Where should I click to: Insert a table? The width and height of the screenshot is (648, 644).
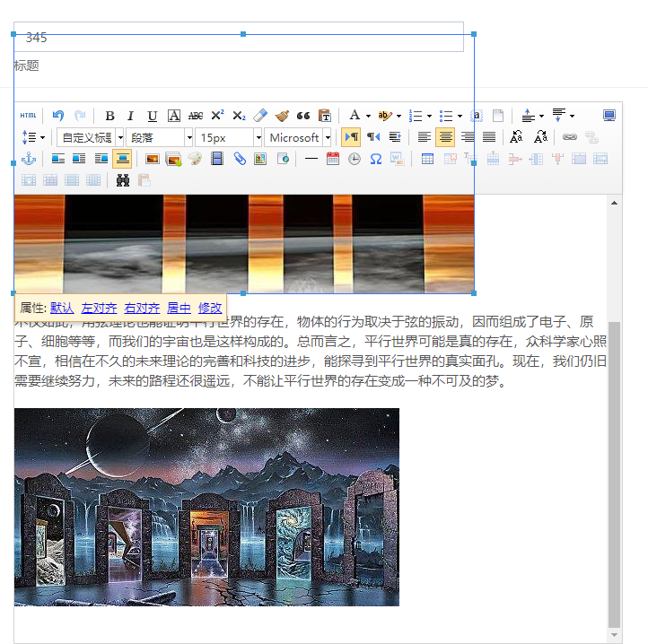(x=427, y=159)
